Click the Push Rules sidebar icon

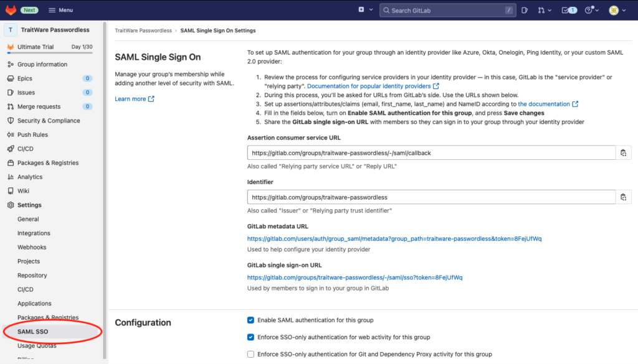click(11, 134)
